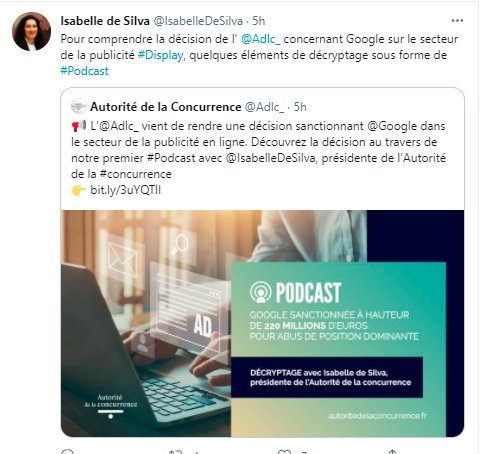Click the quoted tweet's 5h timestamp
The height and width of the screenshot is (454, 485).
(300, 107)
